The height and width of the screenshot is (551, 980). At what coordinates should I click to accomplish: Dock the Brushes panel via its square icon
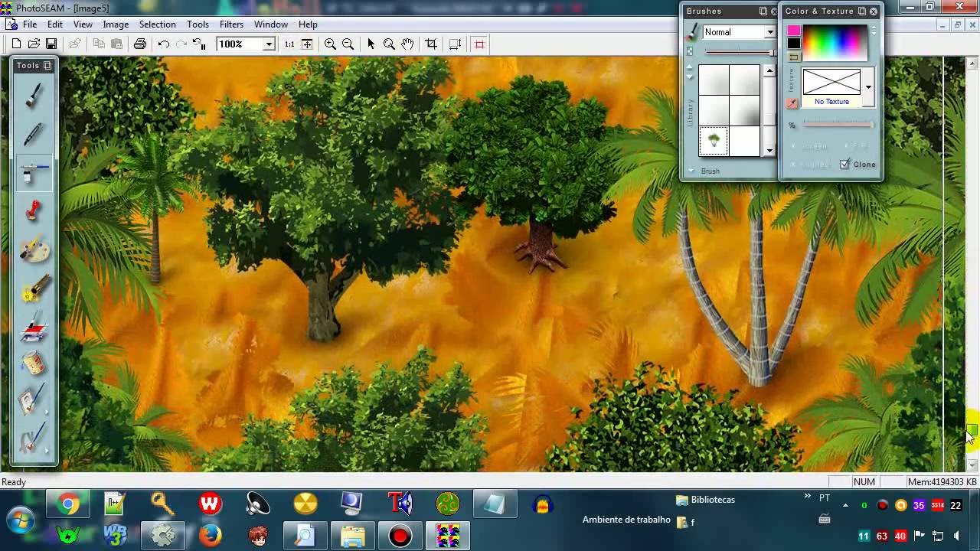point(763,11)
